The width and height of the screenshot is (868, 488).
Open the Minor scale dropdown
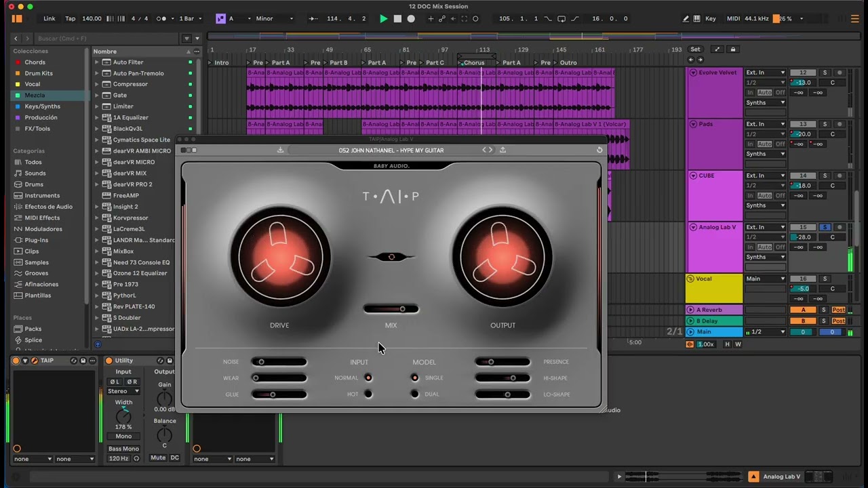point(275,19)
